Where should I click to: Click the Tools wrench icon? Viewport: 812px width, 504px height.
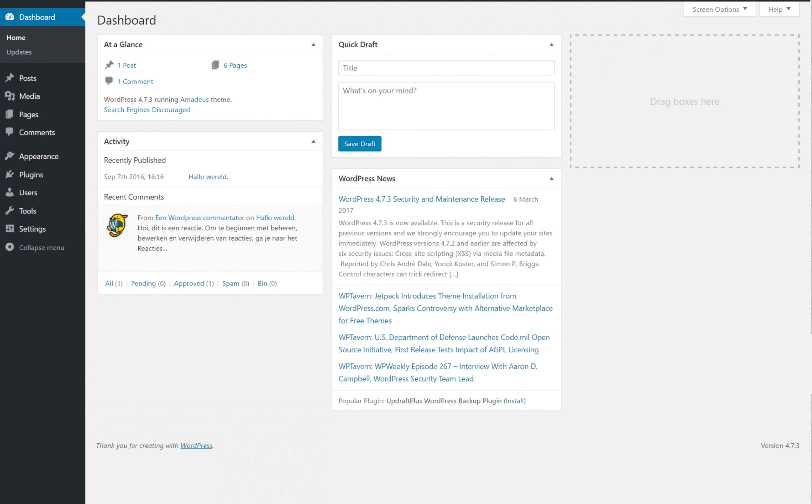point(10,211)
